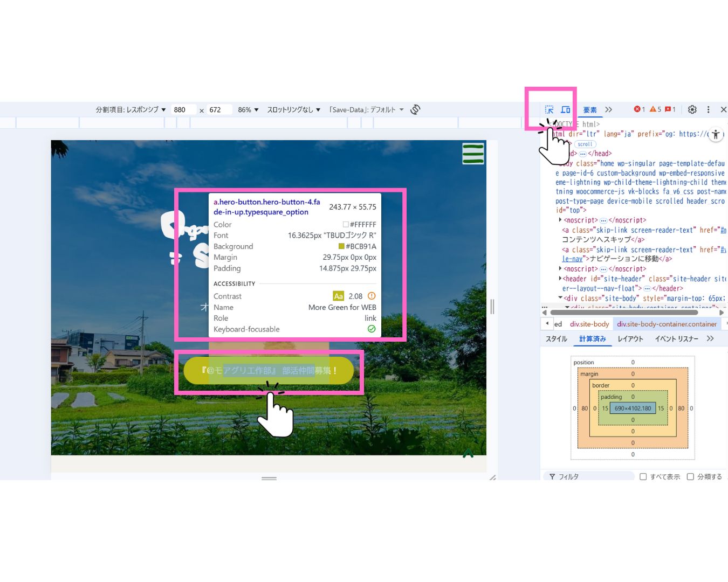Toggle the device toolbar icon

coord(565,109)
